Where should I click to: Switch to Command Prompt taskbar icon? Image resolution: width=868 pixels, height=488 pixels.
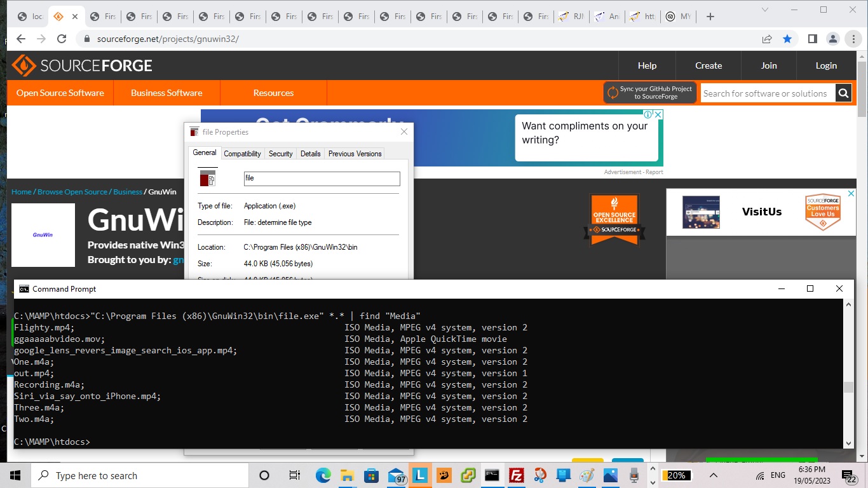pos(492,475)
